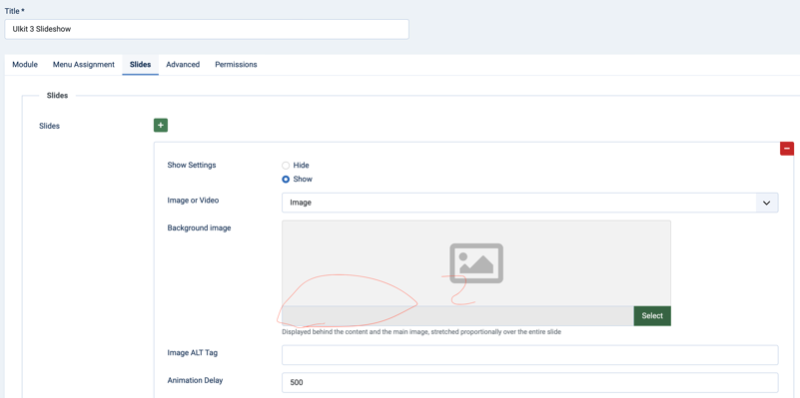This screenshot has width=800, height=398.
Task: Click the 'Animation Delay' label
Action: tap(195, 380)
